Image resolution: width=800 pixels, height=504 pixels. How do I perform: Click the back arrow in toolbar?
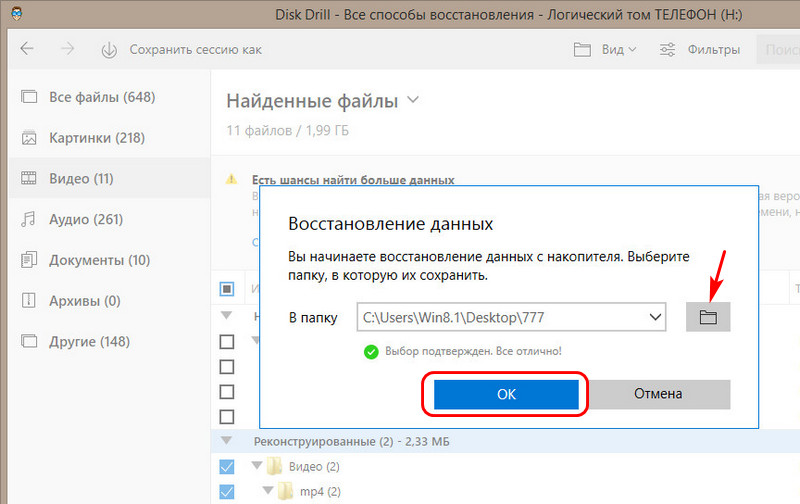(x=27, y=49)
